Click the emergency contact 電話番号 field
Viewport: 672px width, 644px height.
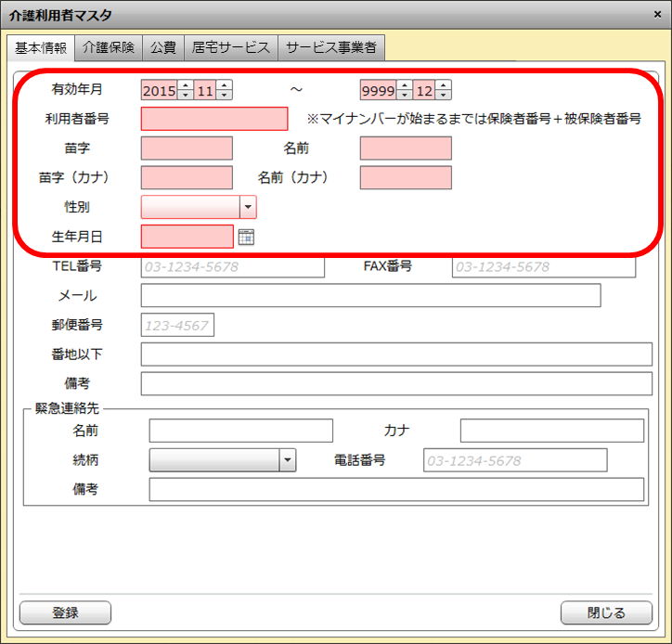pos(514,460)
